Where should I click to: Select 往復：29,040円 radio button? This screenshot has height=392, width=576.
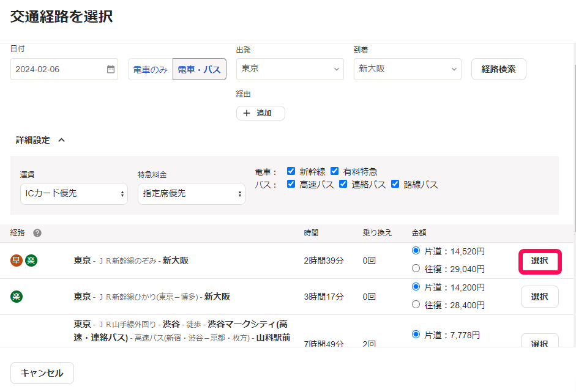(x=416, y=268)
